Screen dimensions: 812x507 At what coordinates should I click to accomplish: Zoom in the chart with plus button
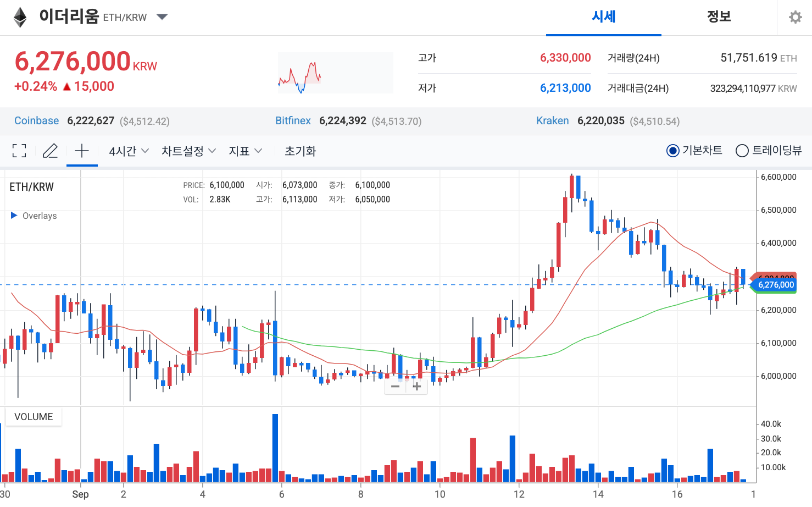416,387
